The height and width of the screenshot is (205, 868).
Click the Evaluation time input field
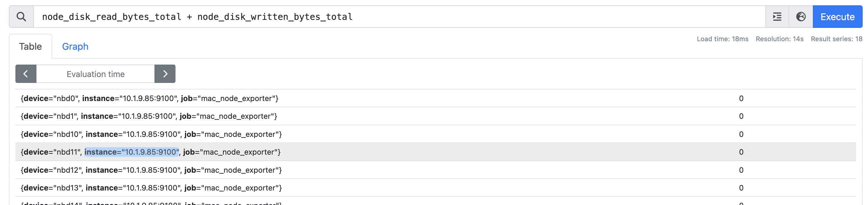(95, 74)
